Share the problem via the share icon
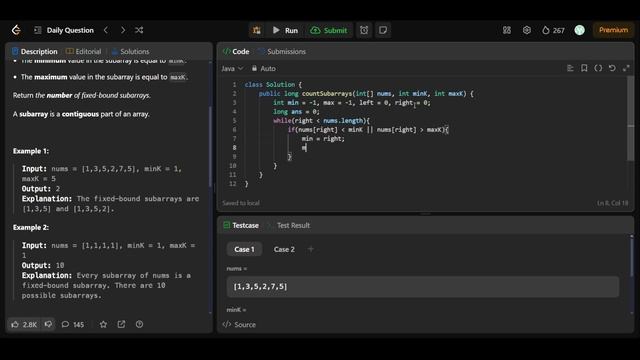 coord(121,324)
